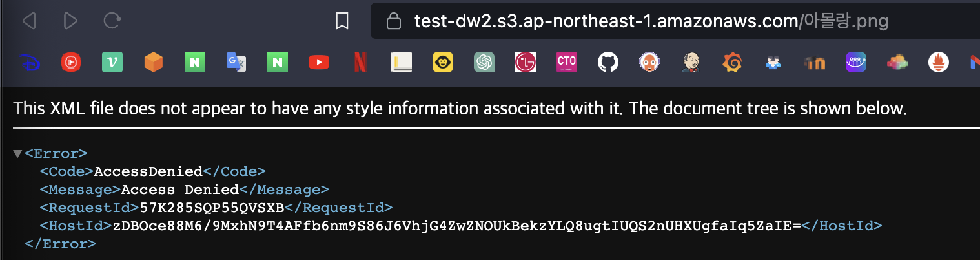Go back to the previous page

tap(28, 21)
